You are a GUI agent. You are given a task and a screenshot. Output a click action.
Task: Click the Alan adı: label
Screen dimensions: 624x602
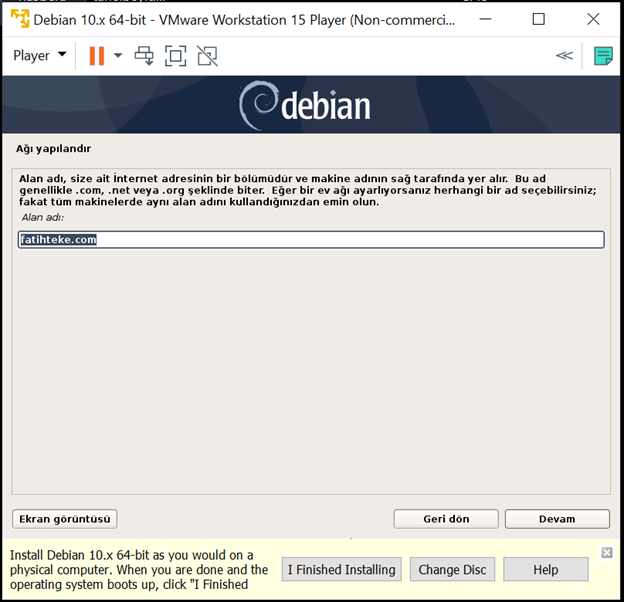(43, 217)
